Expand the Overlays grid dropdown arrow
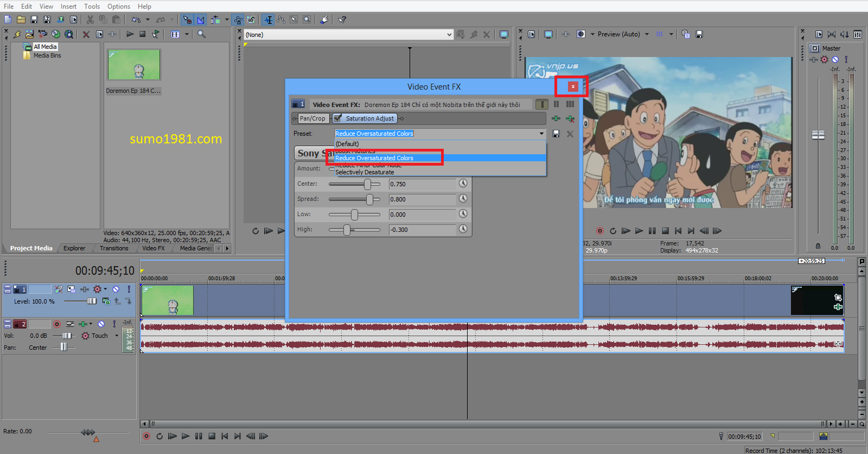 671,34
